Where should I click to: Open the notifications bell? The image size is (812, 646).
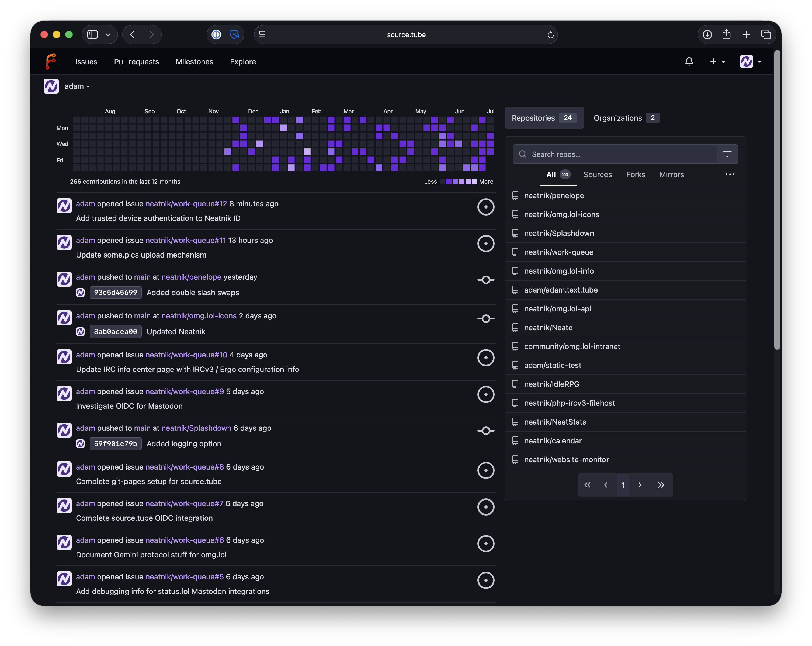pos(689,61)
